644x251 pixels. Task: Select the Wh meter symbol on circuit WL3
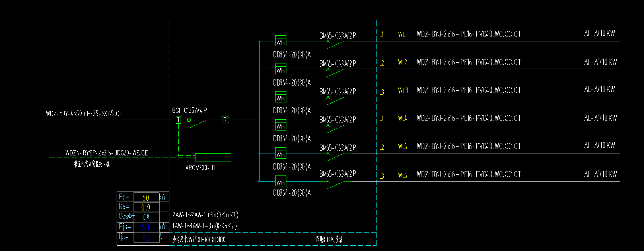click(280, 97)
